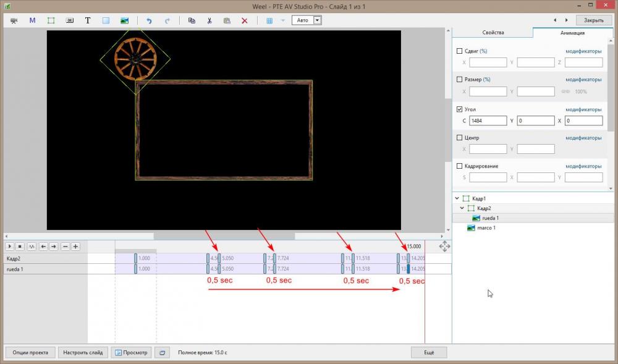Insert a button object (OK icon)
The height and width of the screenshot is (364, 618).
[x=70, y=20]
